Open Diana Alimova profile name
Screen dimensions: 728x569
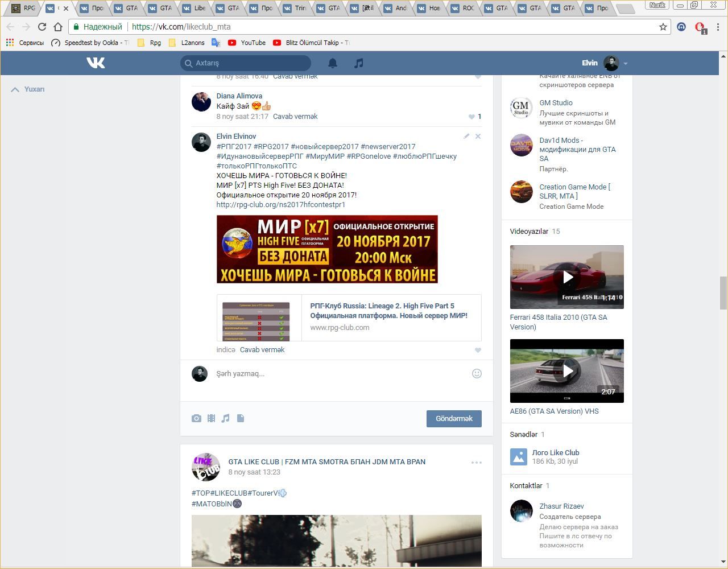point(239,96)
